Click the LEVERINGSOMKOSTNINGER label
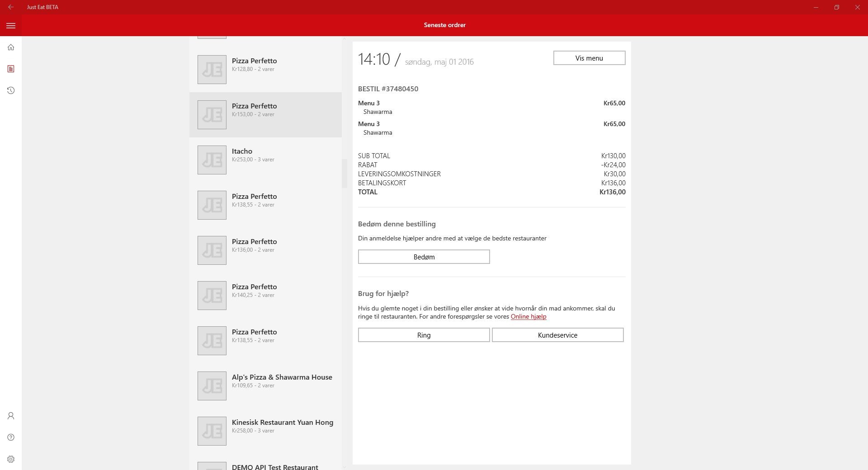 click(399, 174)
